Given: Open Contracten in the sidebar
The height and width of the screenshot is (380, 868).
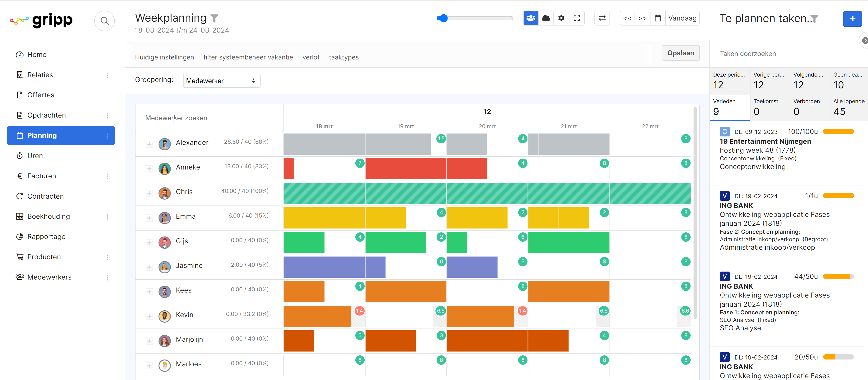Looking at the screenshot, I should [61, 196].
